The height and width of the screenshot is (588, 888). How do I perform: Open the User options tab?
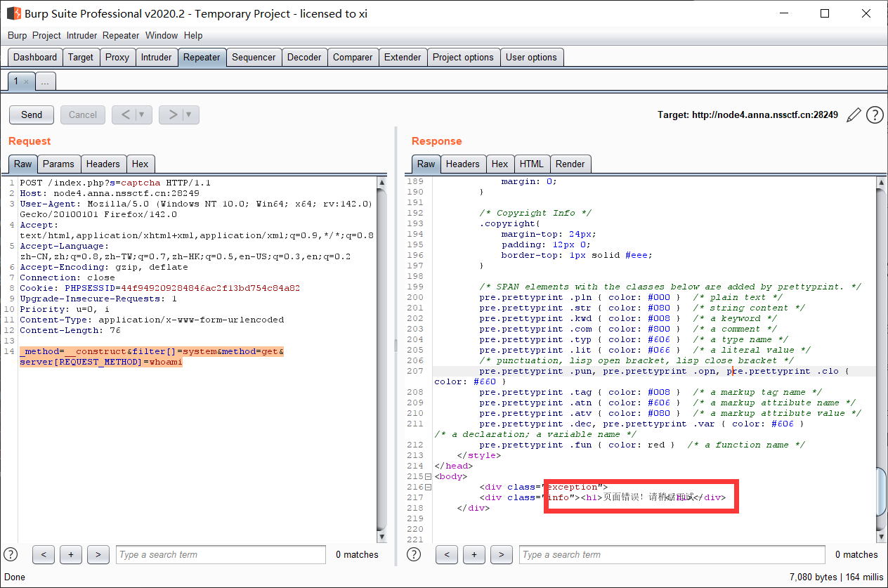[x=531, y=58]
